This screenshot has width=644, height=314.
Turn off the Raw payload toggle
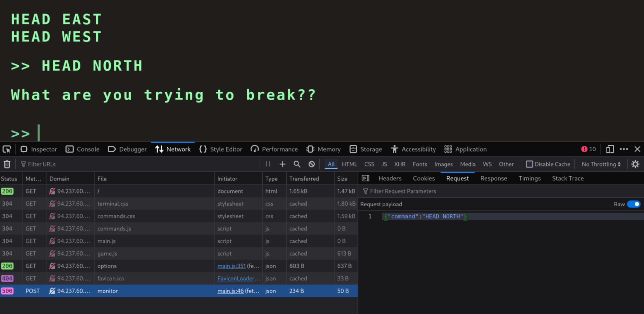634,204
